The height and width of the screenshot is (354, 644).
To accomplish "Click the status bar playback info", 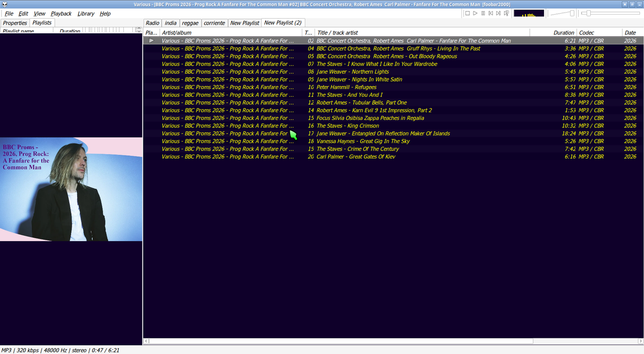I will [x=60, y=350].
